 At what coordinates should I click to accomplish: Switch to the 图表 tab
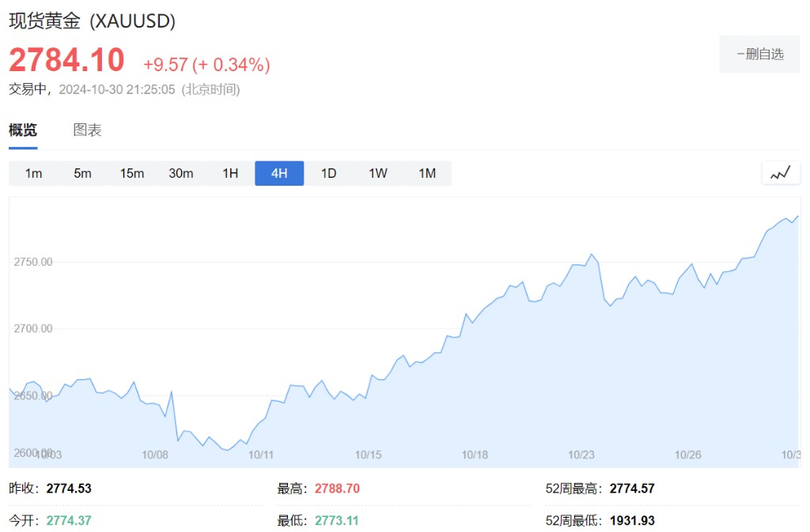87,130
